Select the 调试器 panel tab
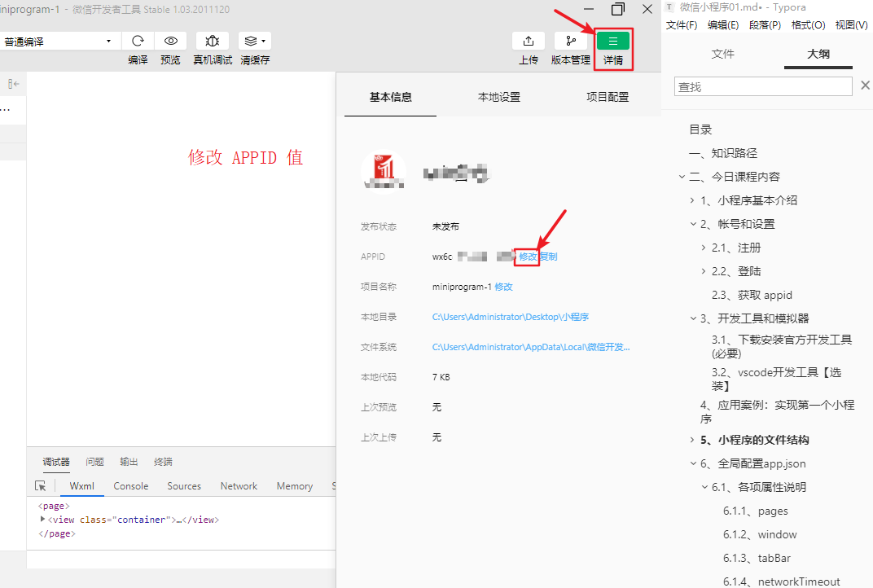 pos(56,462)
